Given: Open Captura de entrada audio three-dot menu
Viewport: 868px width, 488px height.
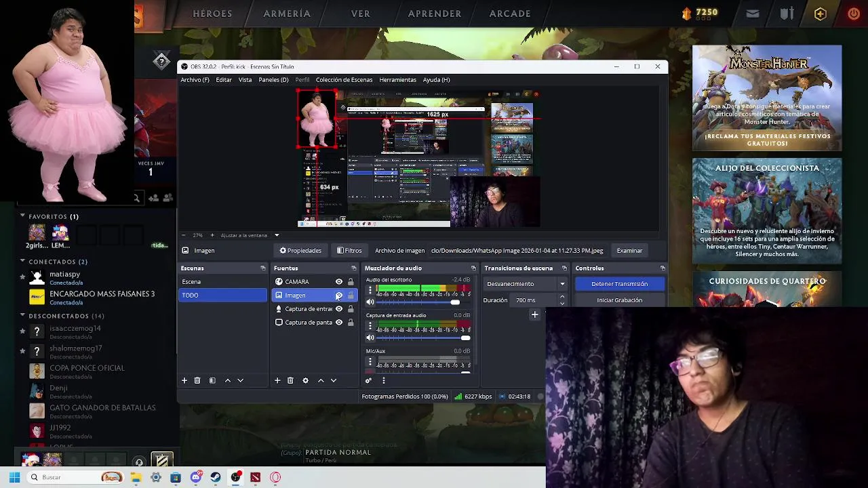Looking at the screenshot, I should [370, 326].
